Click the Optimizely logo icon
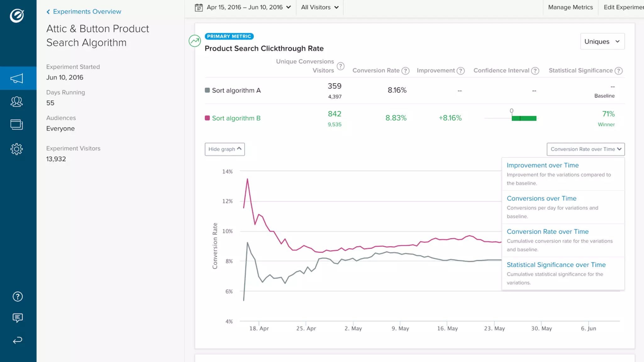Screen dimensions: 644x362 17,15
